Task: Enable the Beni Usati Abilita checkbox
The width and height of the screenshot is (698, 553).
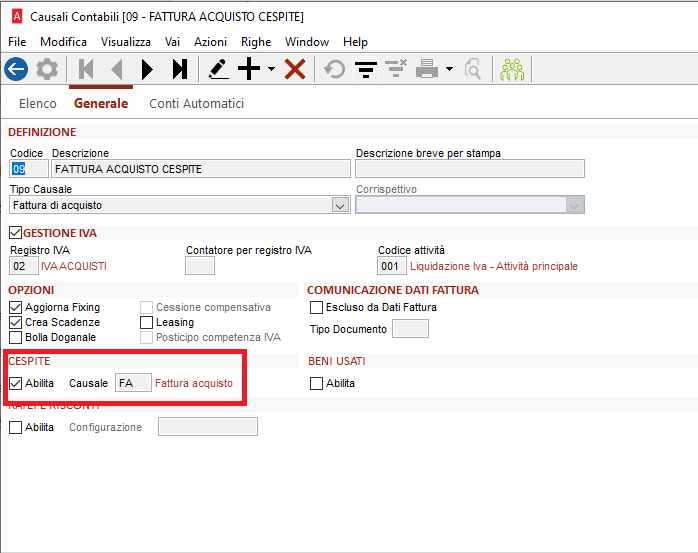Action: [x=316, y=383]
